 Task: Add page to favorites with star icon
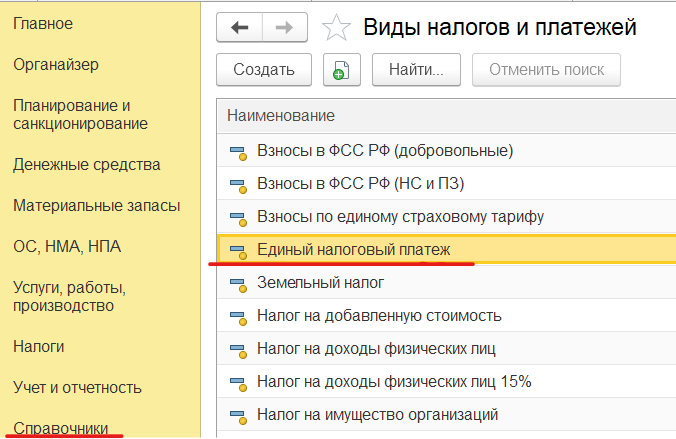336,28
